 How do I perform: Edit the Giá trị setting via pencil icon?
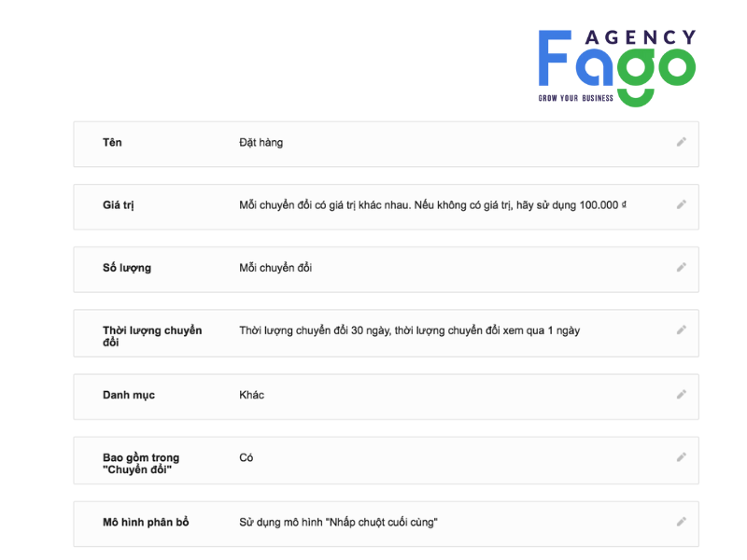pos(682,204)
